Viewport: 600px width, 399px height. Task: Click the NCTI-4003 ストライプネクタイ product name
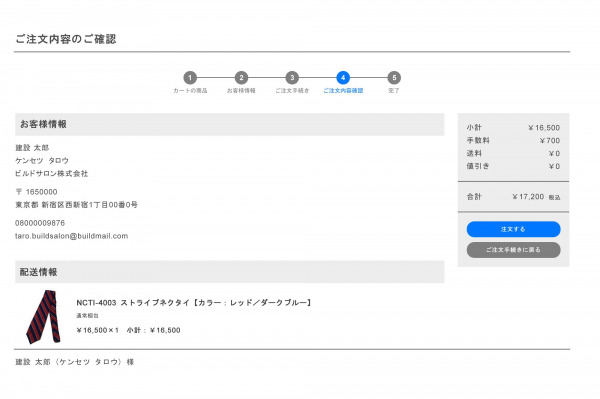pos(194,303)
